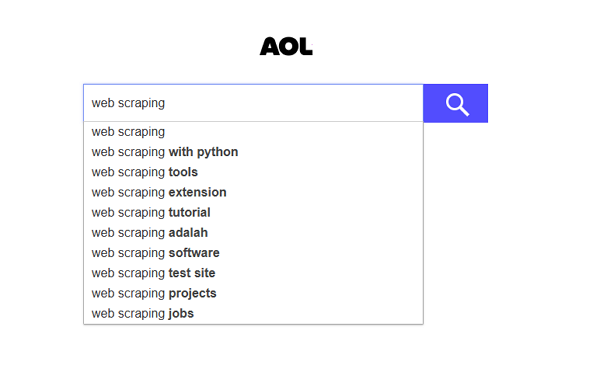Click the AOL logo
This screenshot has width=600, height=365.
pyautogui.click(x=286, y=46)
